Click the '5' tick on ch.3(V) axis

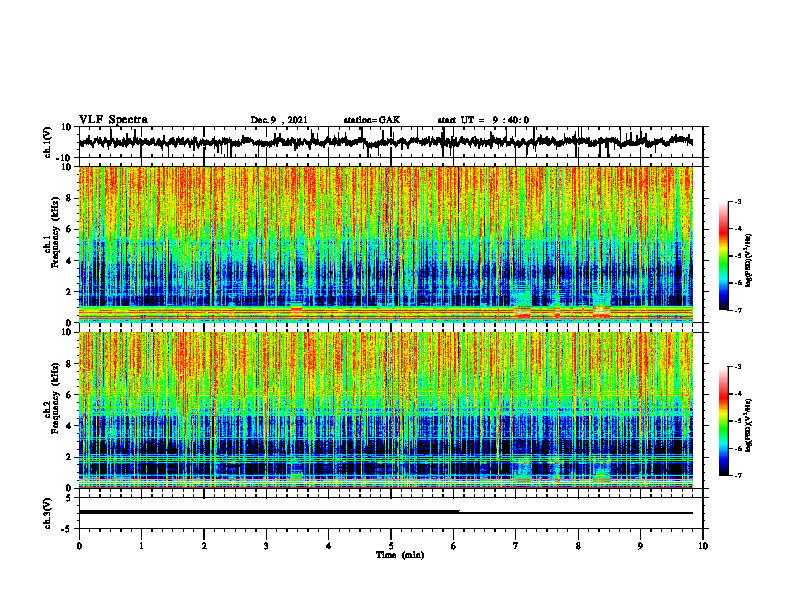(x=69, y=498)
